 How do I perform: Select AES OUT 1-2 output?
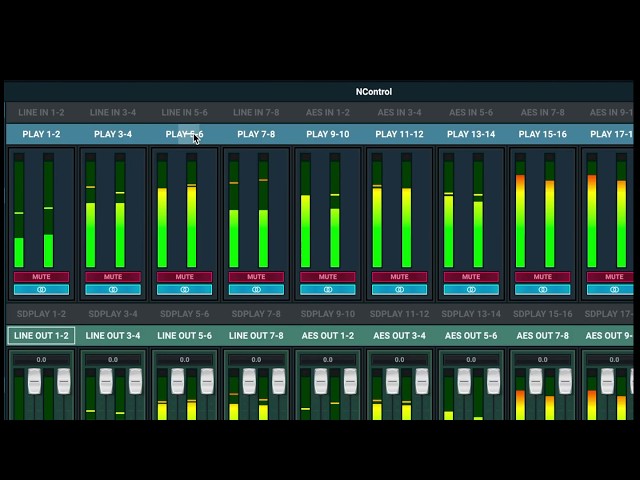pyautogui.click(x=328, y=336)
